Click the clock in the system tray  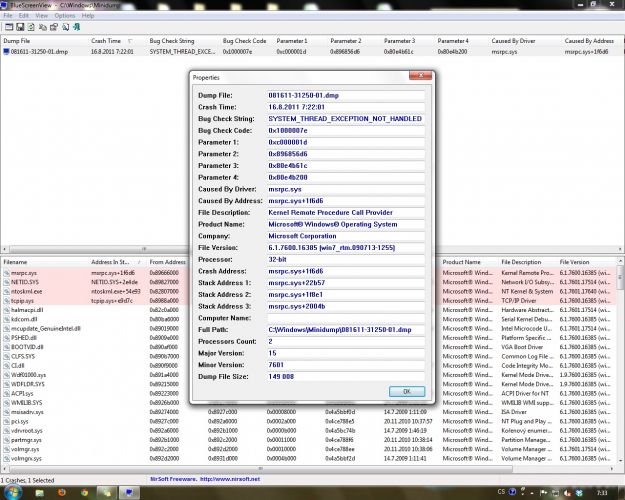point(602,493)
